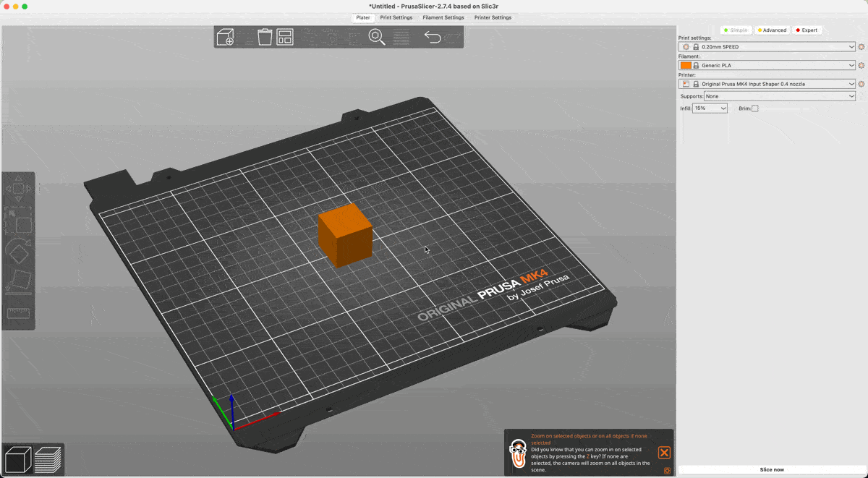Close the hint notification popup
Image resolution: width=868 pixels, height=478 pixels.
tap(664, 453)
